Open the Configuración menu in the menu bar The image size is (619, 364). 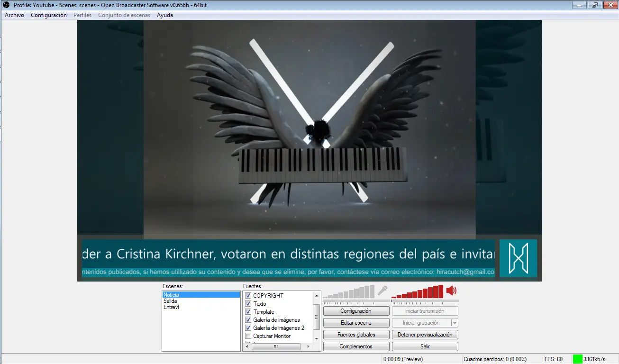click(x=49, y=15)
